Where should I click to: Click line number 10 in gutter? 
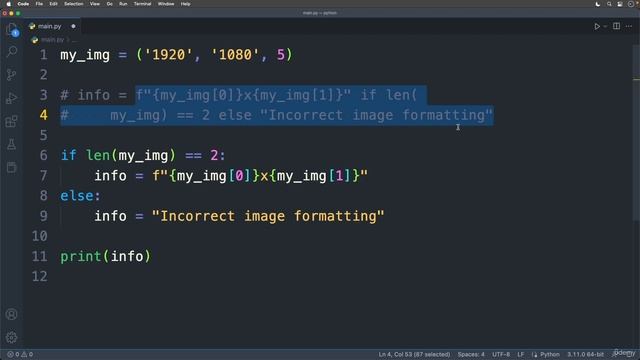[40, 236]
